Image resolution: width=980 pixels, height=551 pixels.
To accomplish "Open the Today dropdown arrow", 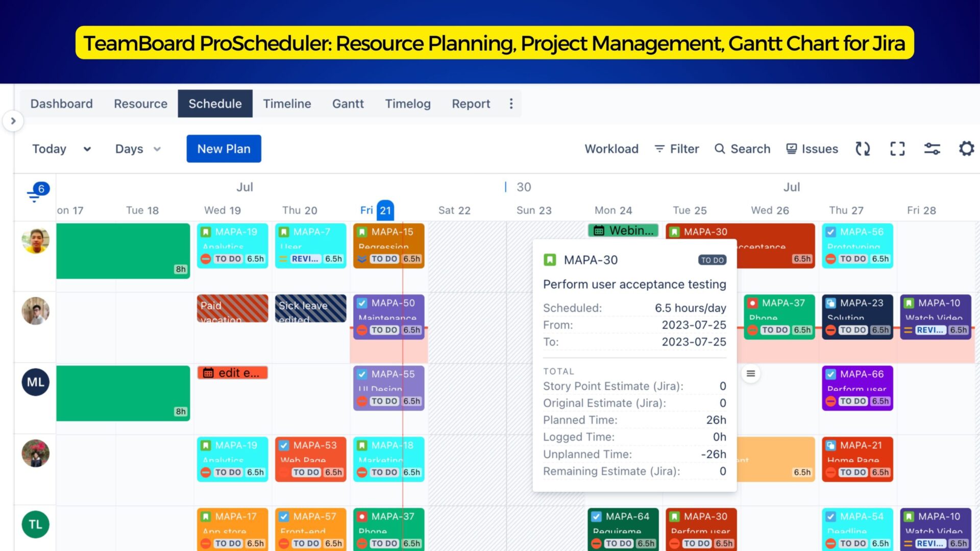I will coord(87,149).
